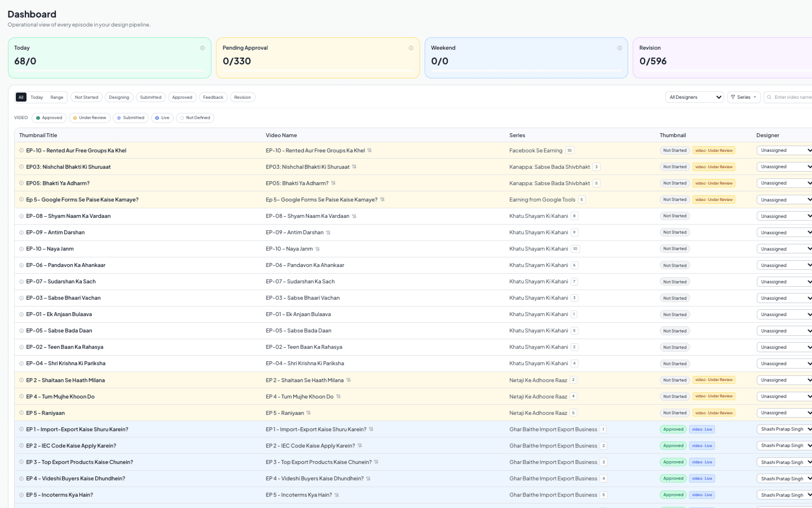Open designer dropdown for EP-10 – Rented Aur Free Groups Ka Khel
The image size is (812, 508).
click(x=784, y=150)
